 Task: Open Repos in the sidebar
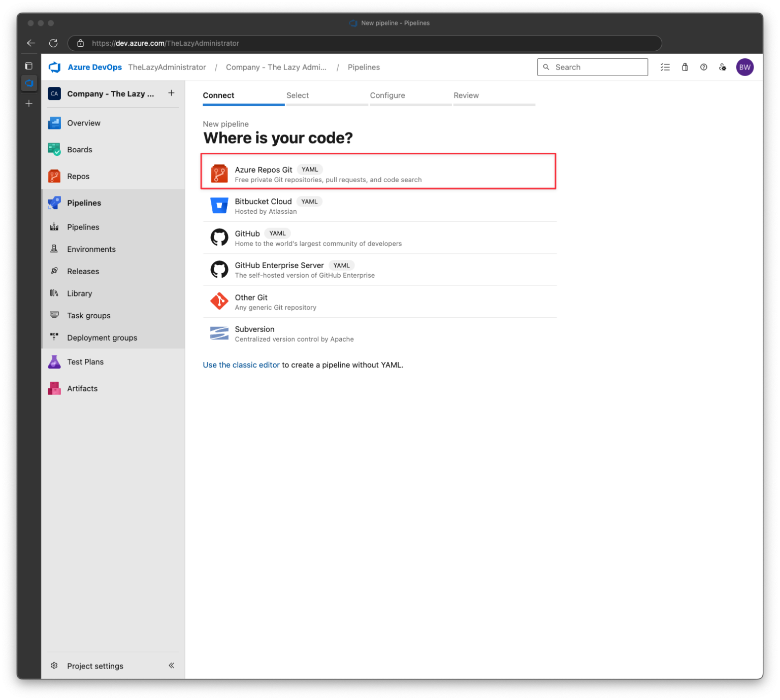(113, 176)
